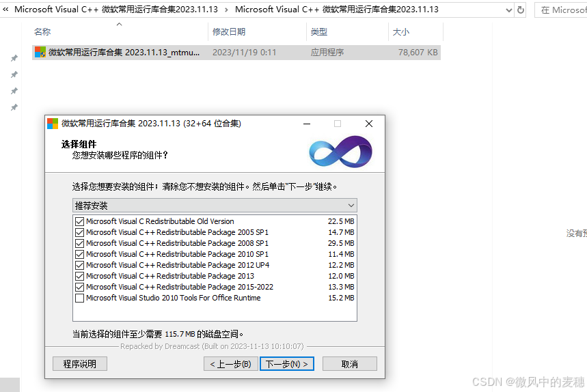Select the first breadcrumb folder in address bar
587x392 pixels.
pyautogui.click(x=116, y=10)
